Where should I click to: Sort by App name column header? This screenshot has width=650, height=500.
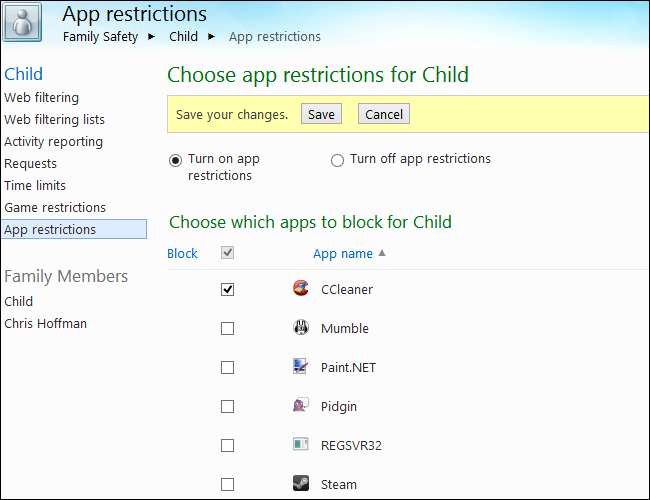[x=343, y=254]
